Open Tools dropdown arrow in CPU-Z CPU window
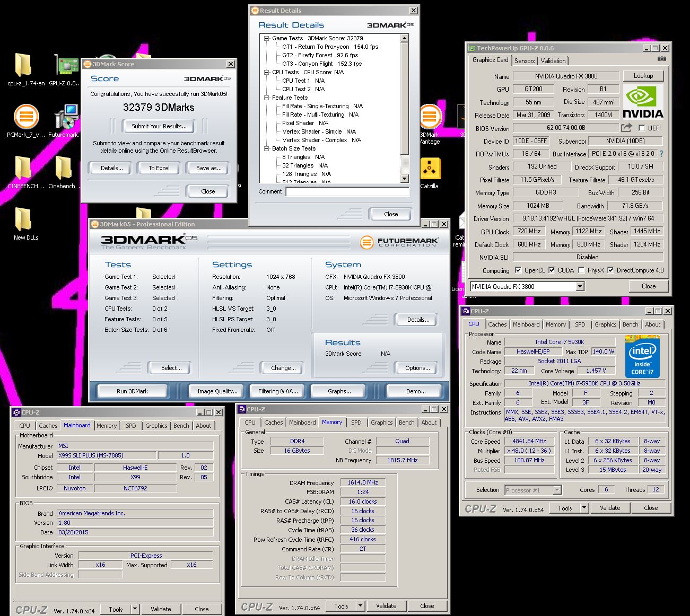The height and width of the screenshot is (616, 690). [x=584, y=508]
